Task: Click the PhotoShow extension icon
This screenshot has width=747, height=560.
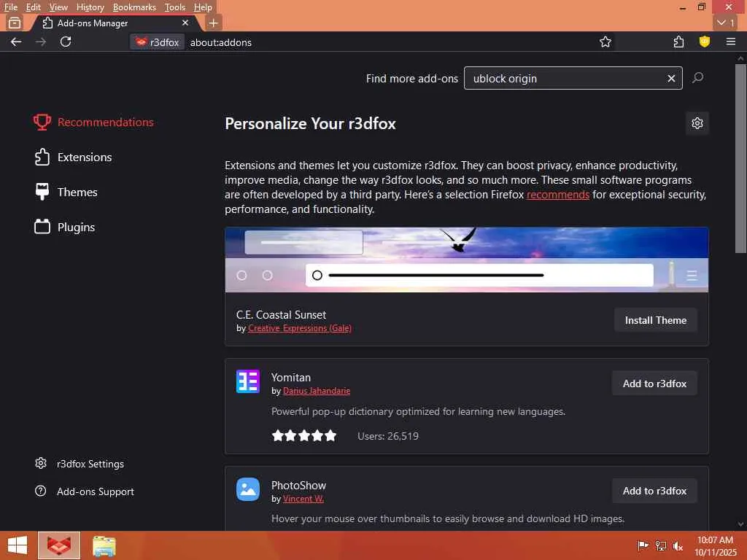Action: (248, 489)
